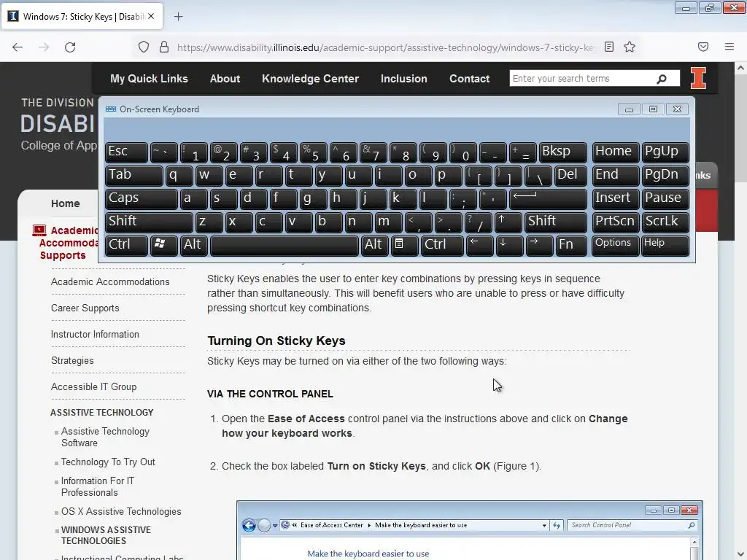Toggle the left Ctrl key

[x=126, y=245]
